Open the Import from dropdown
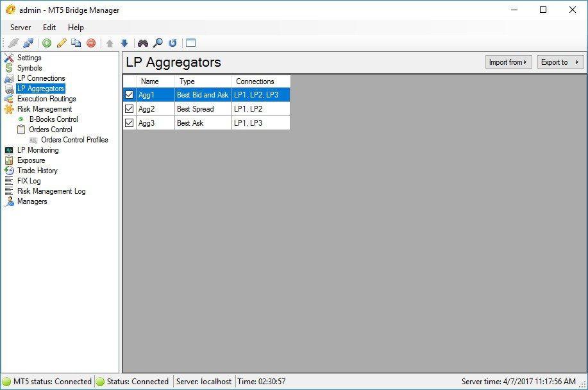This screenshot has height=390, width=588. (508, 62)
